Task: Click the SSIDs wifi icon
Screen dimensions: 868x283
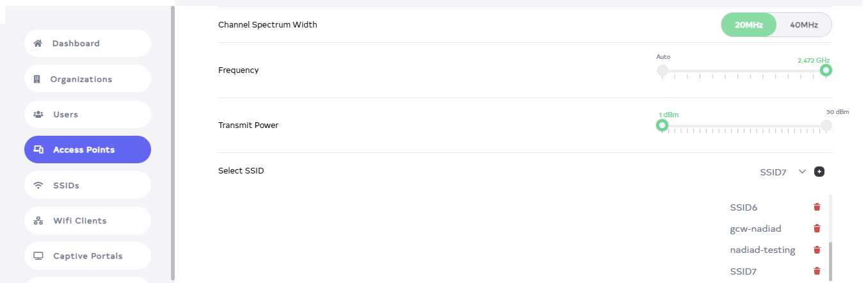Action: (x=38, y=186)
